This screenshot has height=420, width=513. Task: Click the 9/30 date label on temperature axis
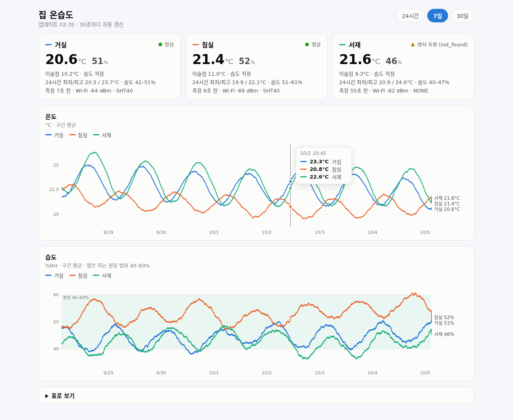coord(161,232)
